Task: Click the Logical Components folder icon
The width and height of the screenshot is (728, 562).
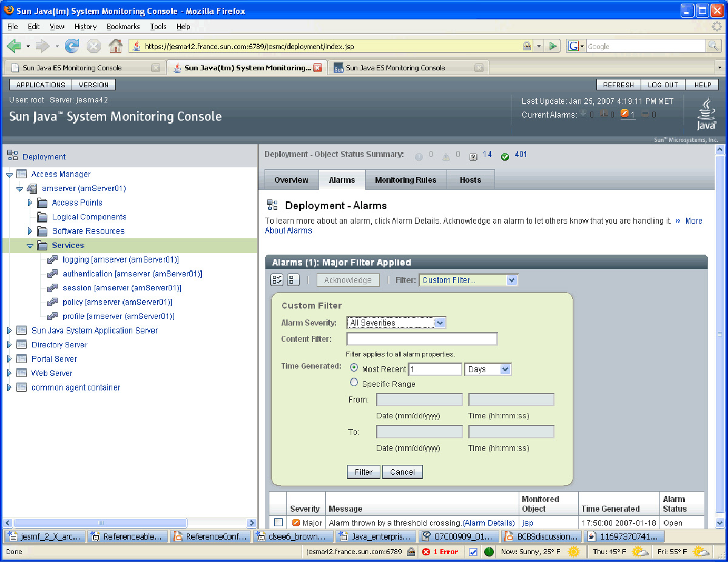Action: 42,217
